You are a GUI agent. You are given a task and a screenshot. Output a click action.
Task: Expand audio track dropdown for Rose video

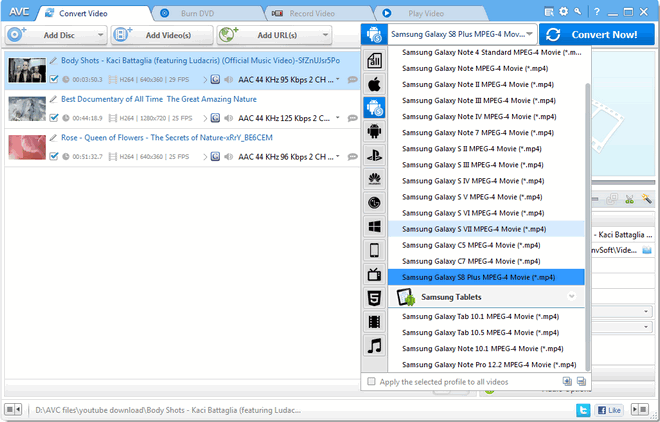(338, 156)
